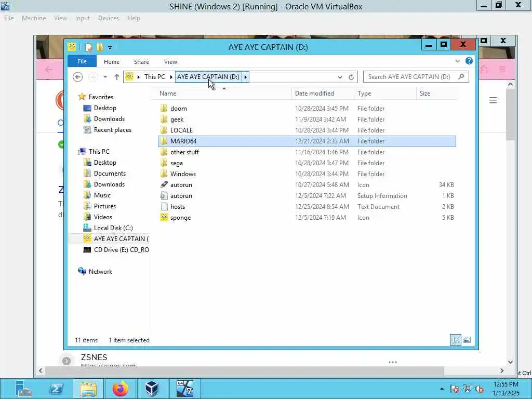The width and height of the screenshot is (532, 399).
Task: Open Explorer Help question mark
Action: (469, 61)
